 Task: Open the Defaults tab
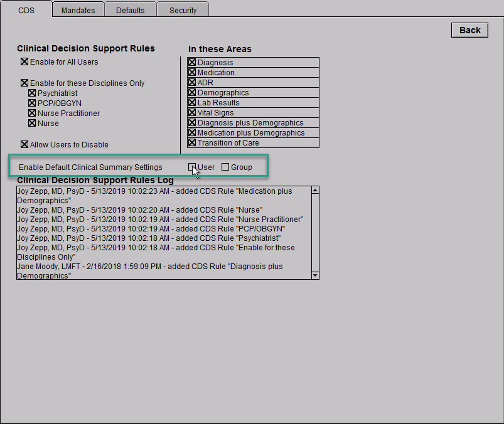point(130,10)
